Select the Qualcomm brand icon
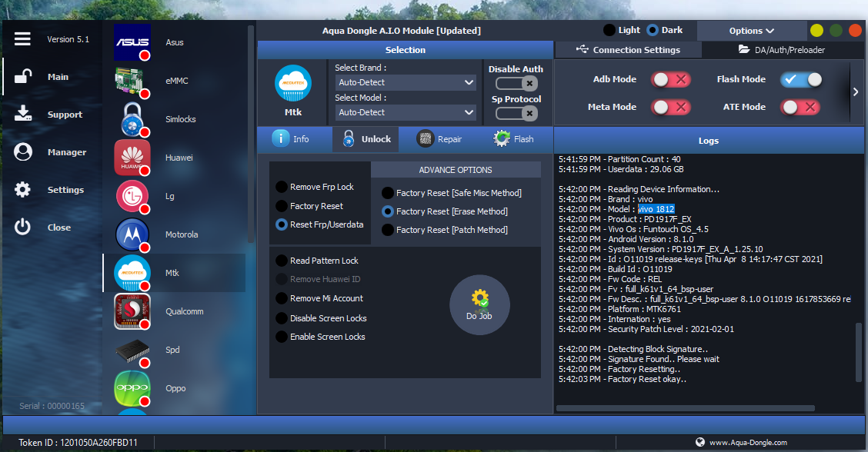Screen dimensions: 868x452 (132, 311)
